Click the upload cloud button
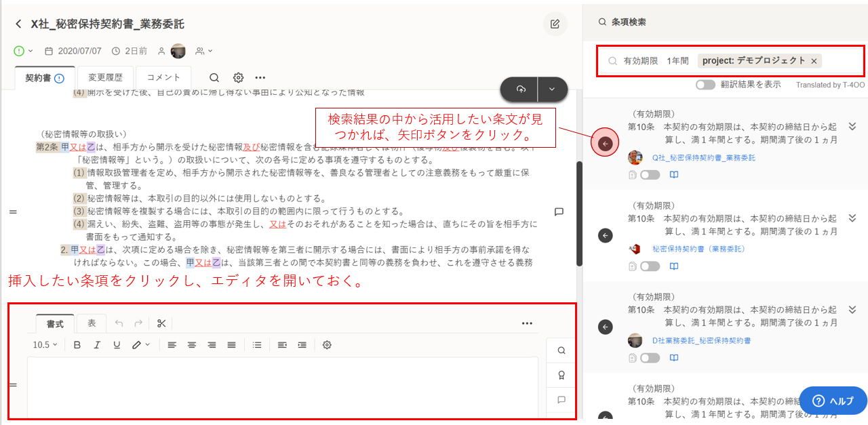The width and height of the screenshot is (868, 425). [x=521, y=89]
